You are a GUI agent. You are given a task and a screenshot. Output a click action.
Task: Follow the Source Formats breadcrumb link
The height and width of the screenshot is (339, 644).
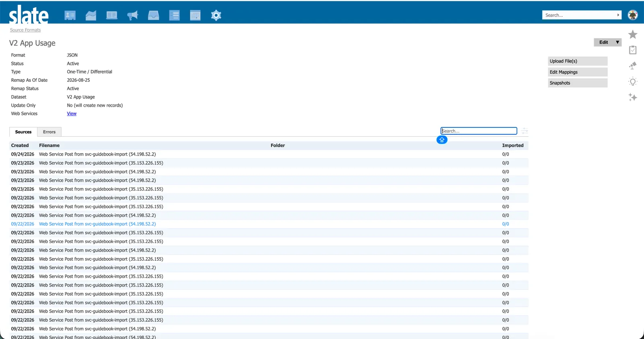25,30
